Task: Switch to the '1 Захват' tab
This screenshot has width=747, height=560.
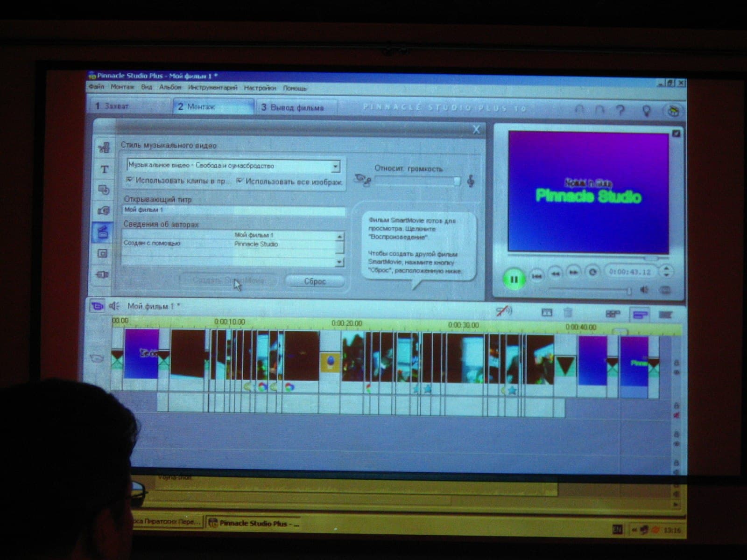Action: [x=130, y=106]
